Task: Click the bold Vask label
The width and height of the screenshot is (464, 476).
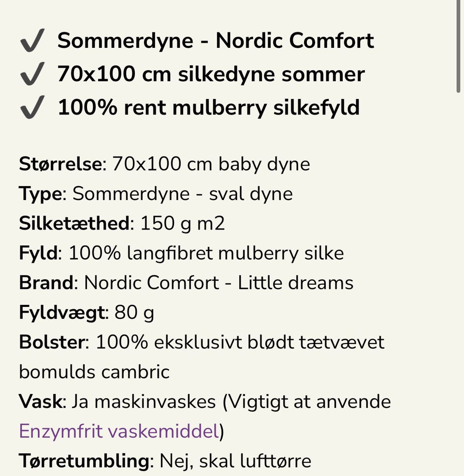Action: click(41, 402)
